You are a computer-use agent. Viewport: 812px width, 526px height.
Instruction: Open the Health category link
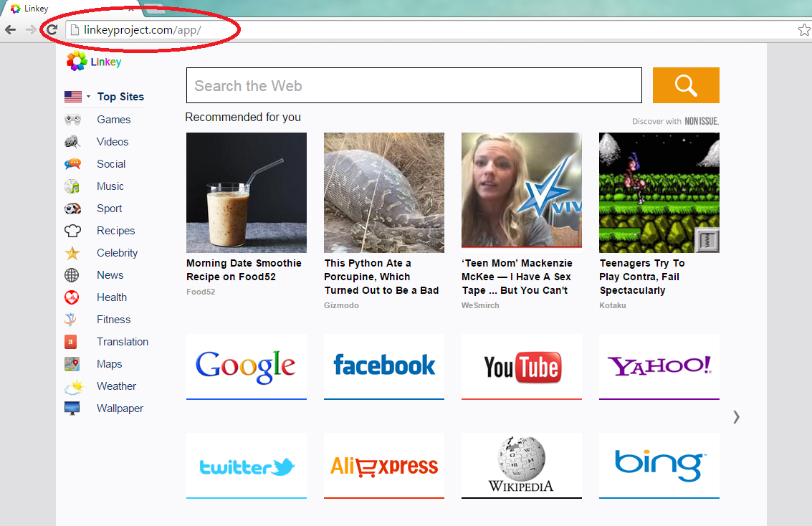(x=112, y=297)
